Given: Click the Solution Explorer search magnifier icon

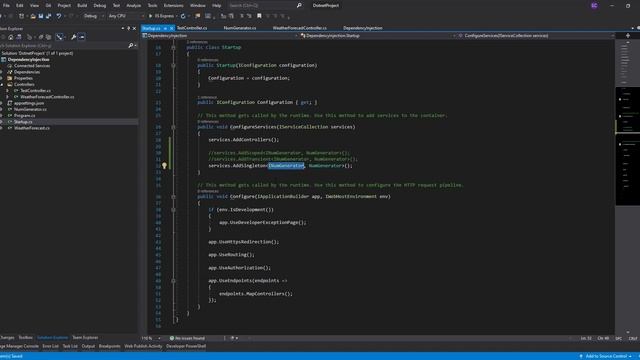Looking at the screenshot, I should coord(131,46).
